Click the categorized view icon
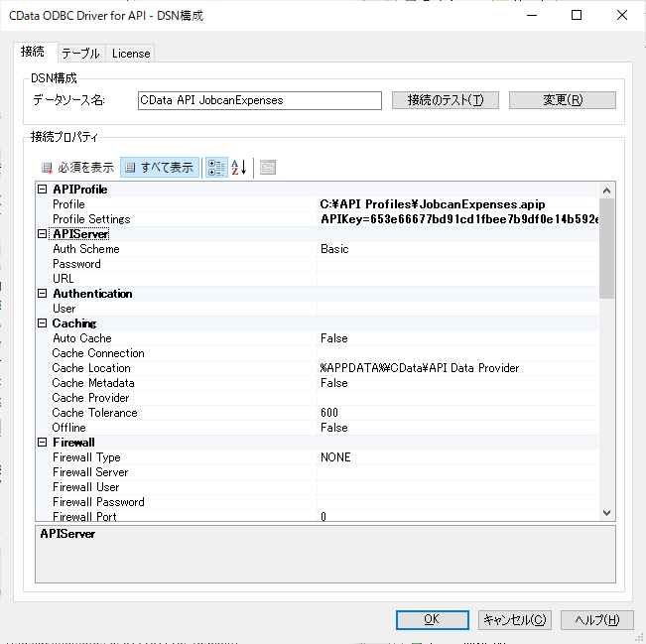The image size is (646, 644). (x=216, y=168)
